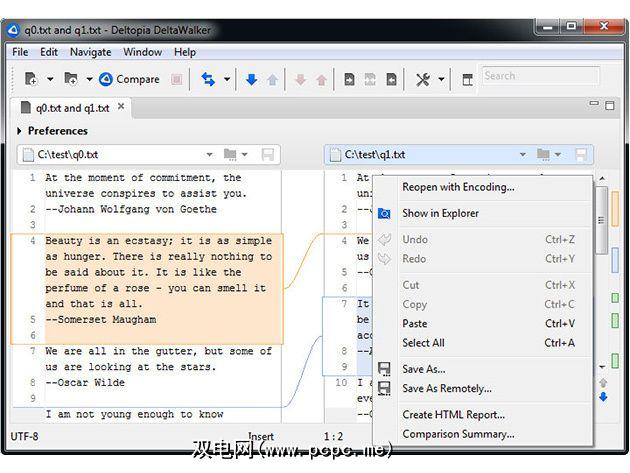630x473 pixels.
Task: Click the left pane save icon
Action: pyautogui.click(x=268, y=155)
